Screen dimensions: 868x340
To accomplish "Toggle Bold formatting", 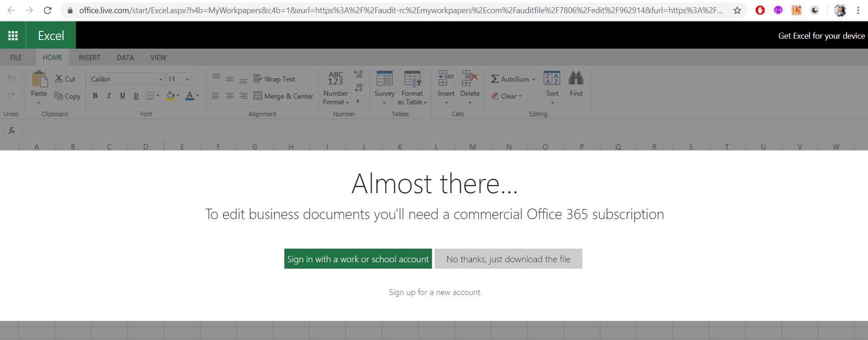I will [x=95, y=95].
